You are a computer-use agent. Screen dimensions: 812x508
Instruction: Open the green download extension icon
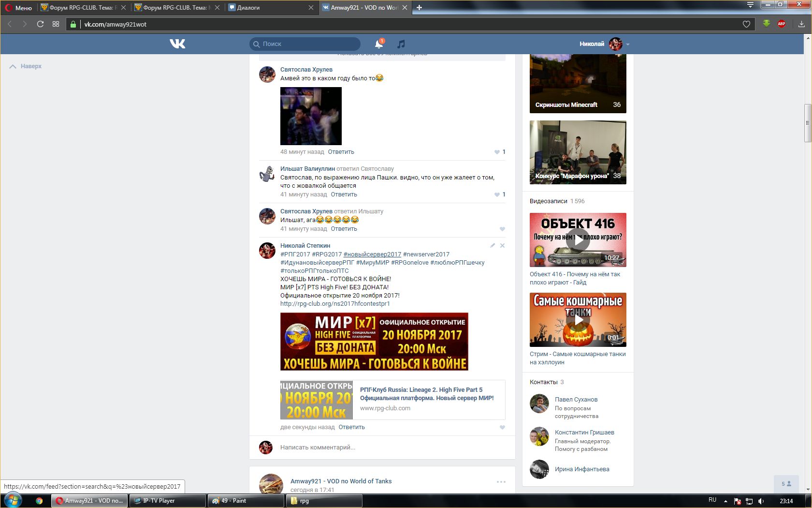766,23
